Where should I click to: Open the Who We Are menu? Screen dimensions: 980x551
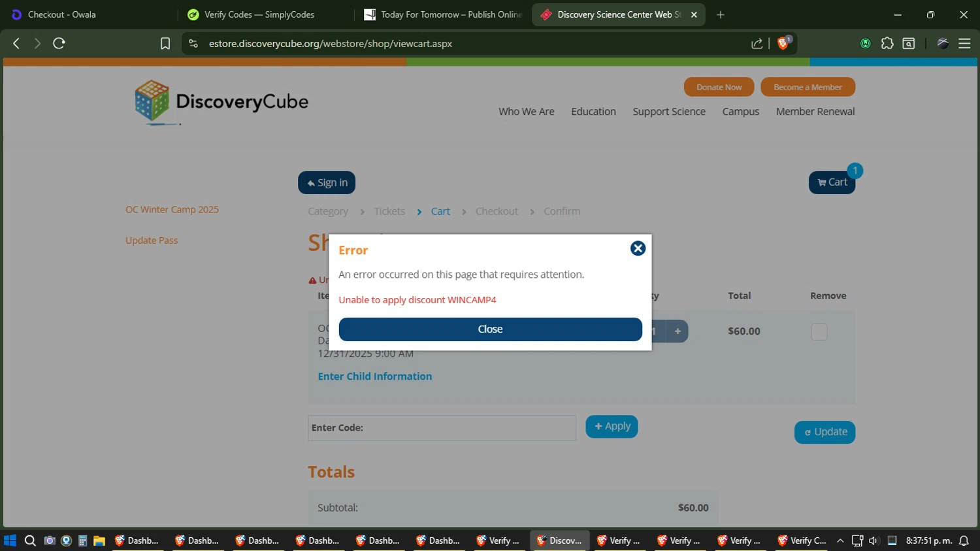(x=526, y=112)
